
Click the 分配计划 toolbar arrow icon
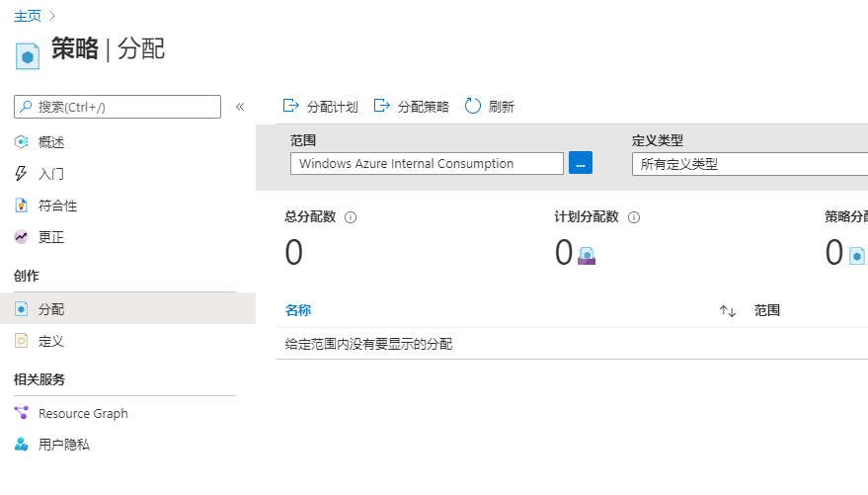coord(291,105)
